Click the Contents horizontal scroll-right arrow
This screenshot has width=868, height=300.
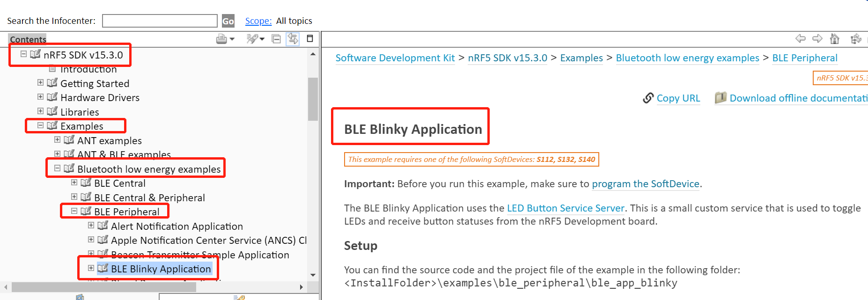[x=301, y=287]
